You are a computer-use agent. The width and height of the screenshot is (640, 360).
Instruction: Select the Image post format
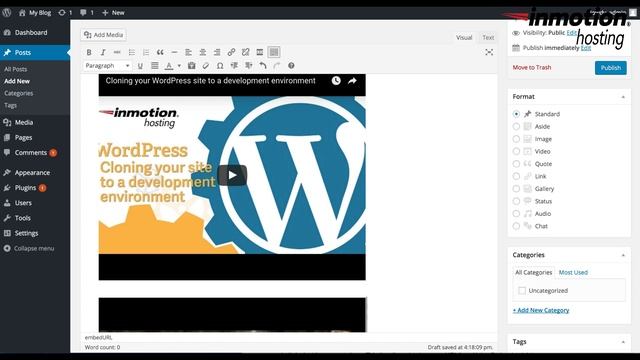tap(516, 139)
